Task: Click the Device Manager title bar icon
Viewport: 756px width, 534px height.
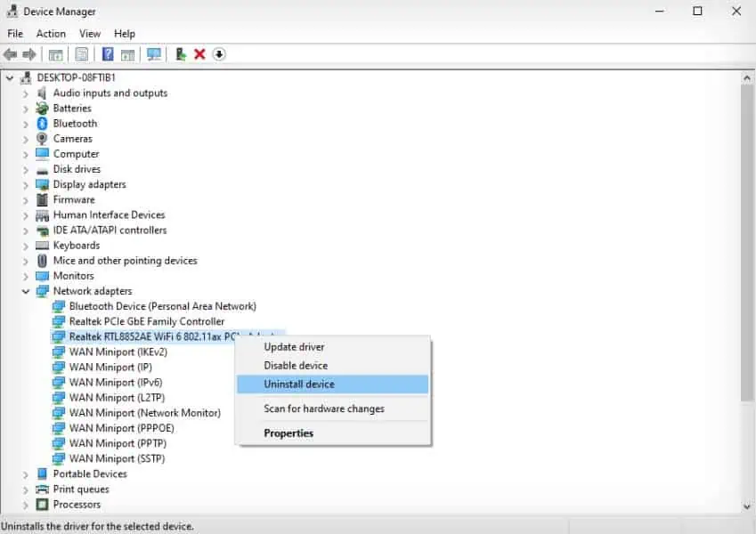Action: pos(12,11)
